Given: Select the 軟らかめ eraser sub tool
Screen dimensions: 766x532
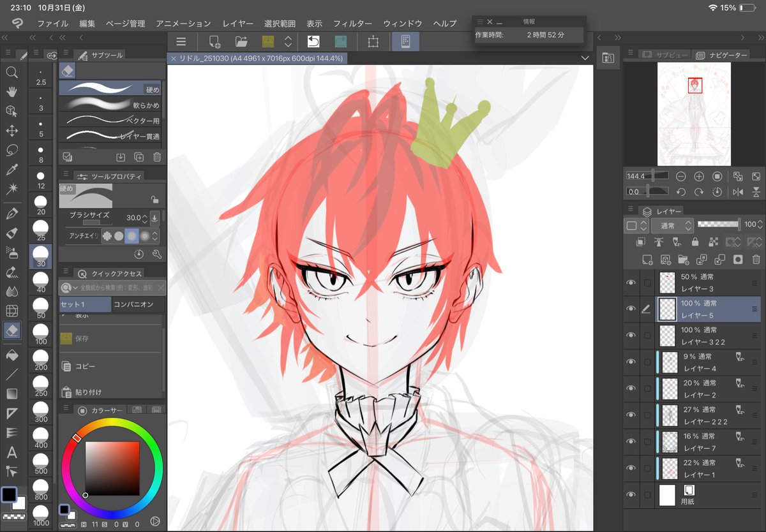Looking at the screenshot, I should pos(110,105).
